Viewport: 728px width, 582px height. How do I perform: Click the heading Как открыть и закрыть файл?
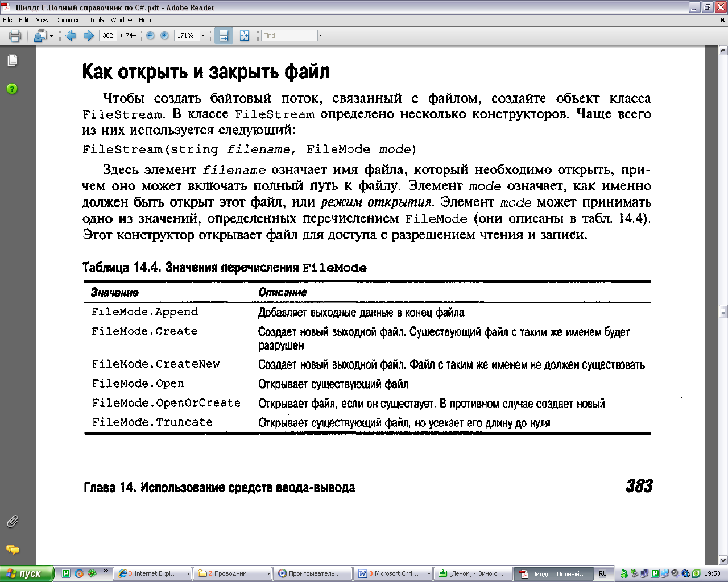(206, 73)
